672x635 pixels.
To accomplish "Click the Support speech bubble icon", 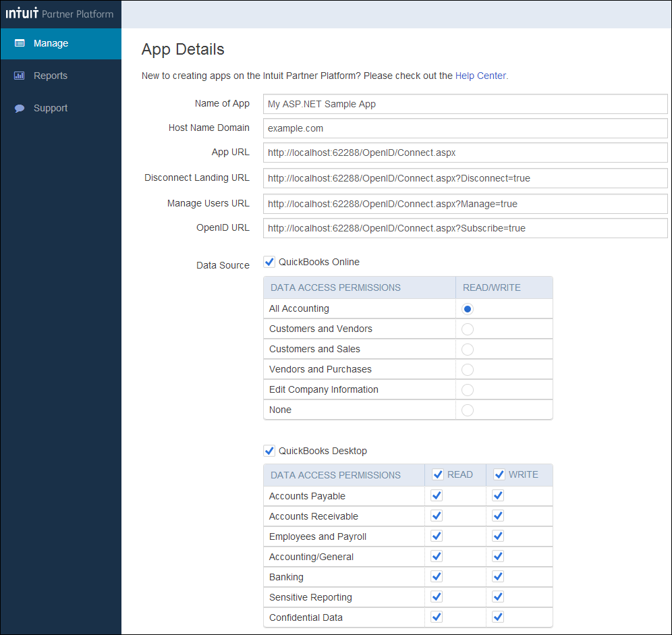I will pos(20,109).
